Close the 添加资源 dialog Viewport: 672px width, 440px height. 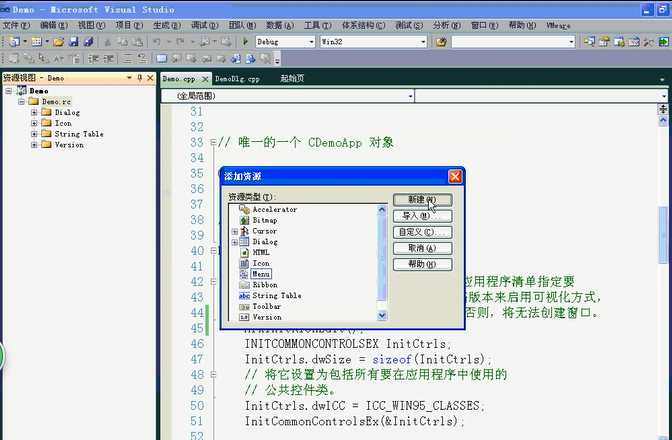[455, 177]
